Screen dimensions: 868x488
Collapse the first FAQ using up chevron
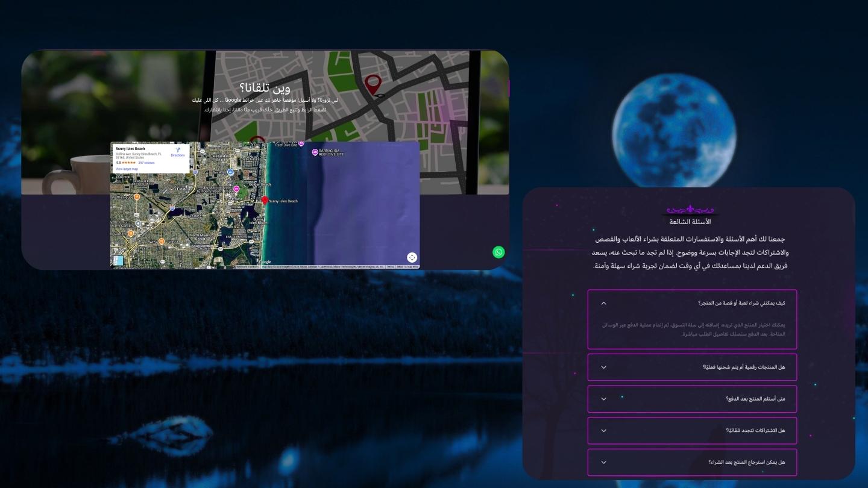pos(603,303)
